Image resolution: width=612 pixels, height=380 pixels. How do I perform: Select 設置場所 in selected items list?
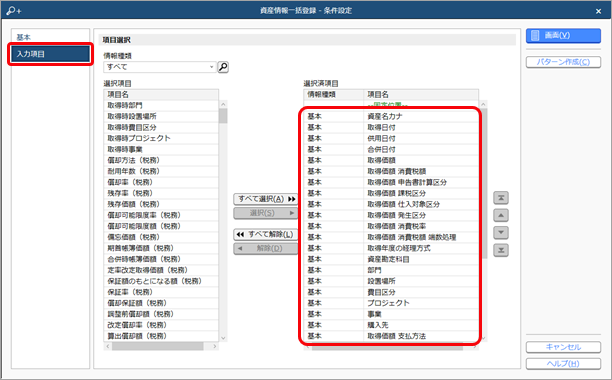(x=391, y=281)
